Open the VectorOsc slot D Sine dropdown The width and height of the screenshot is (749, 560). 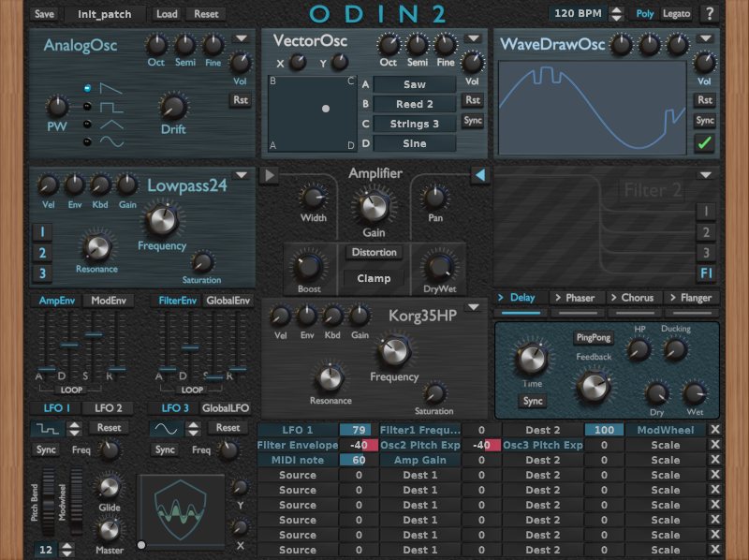tap(413, 143)
